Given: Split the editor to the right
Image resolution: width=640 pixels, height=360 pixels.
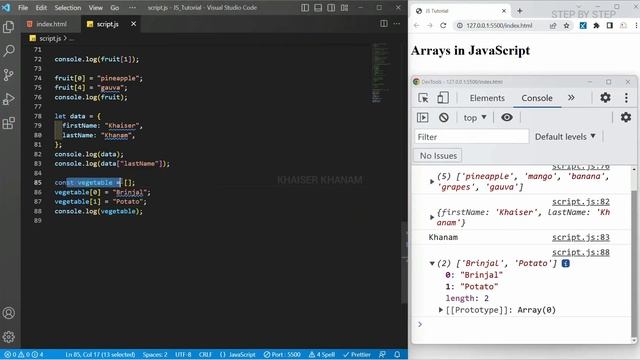Looking at the screenshot, I should (384, 24).
